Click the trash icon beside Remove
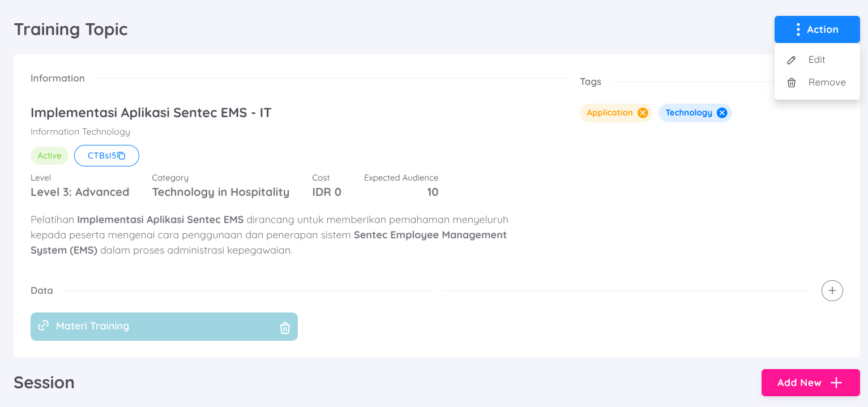 [792, 83]
